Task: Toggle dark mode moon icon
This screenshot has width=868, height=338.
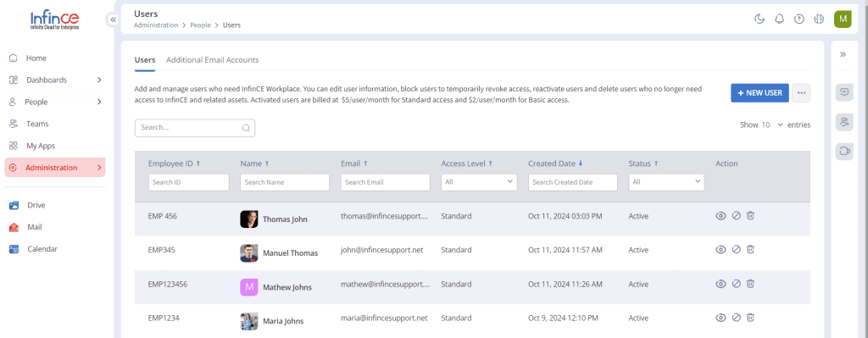Action: click(759, 19)
